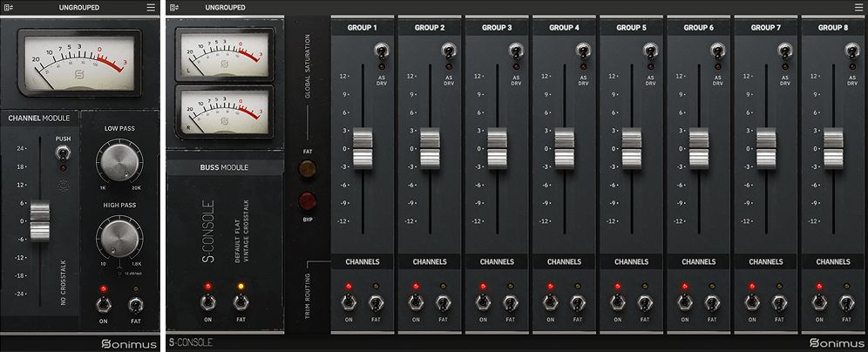Click the GROUP 6 header label
Viewport: 868px width, 352px height.
(699, 27)
